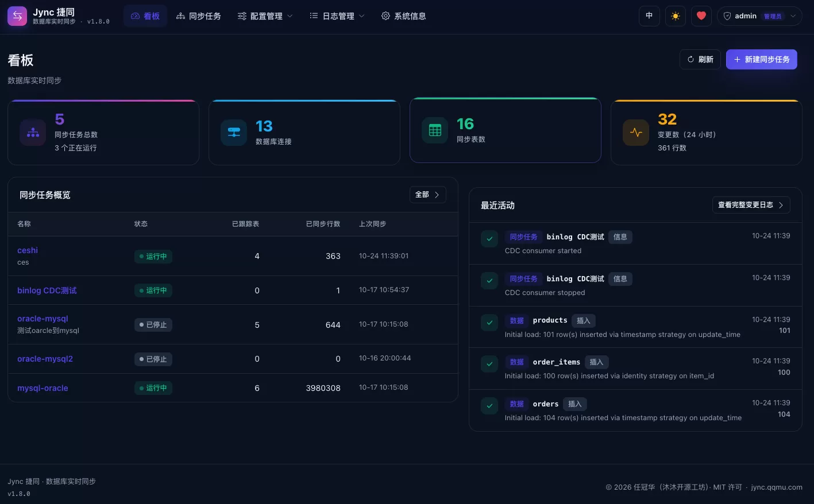
Task: Click the red heart icon
Action: (x=701, y=16)
